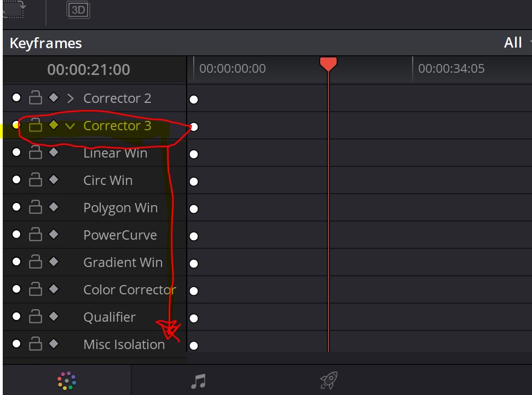Toggle the enable dot for Misc Isolation
The image size is (532, 395).
(x=16, y=344)
